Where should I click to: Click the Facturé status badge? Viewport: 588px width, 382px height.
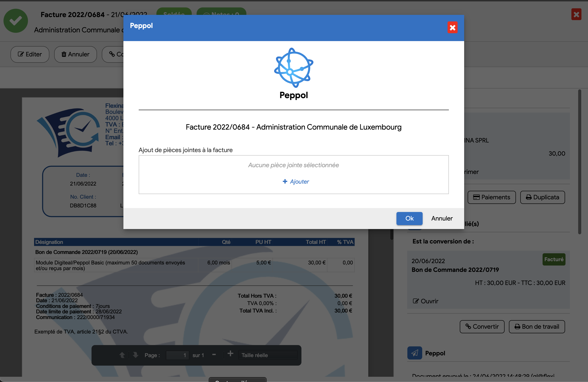pos(554,259)
